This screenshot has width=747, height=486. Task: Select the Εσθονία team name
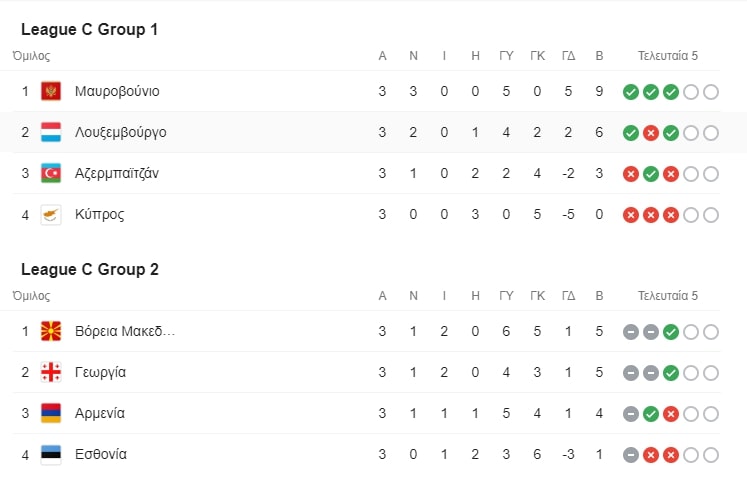[101, 455]
